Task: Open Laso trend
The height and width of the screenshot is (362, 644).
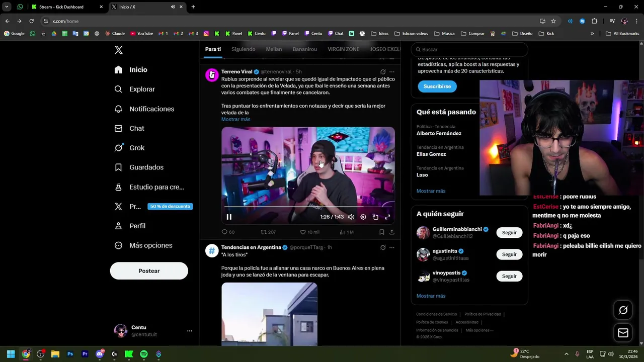Action: [x=422, y=174]
